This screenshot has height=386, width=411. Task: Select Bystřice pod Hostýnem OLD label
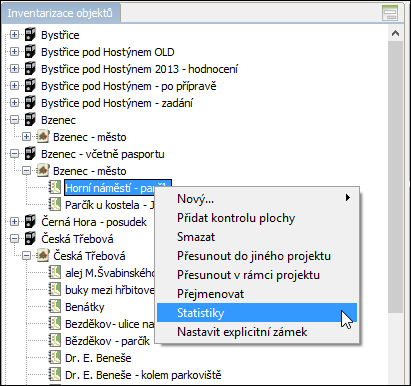tap(108, 52)
